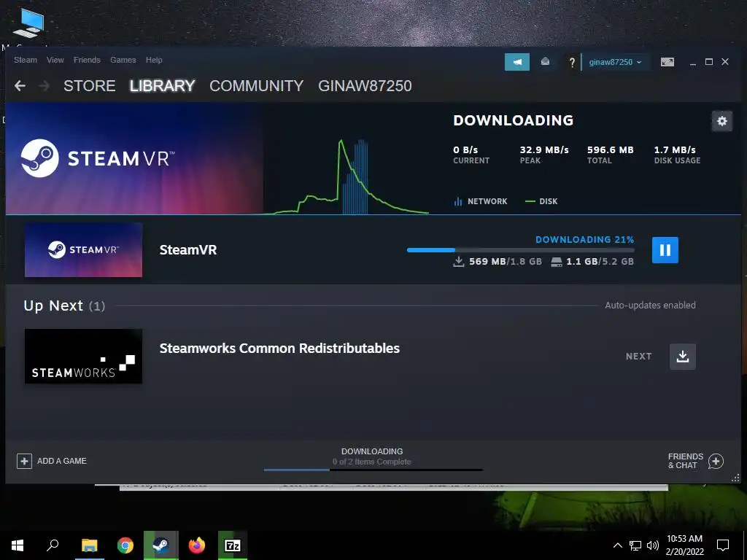The height and width of the screenshot is (560, 747).
Task: Click the Up Next (1) heading
Action: tap(64, 306)
